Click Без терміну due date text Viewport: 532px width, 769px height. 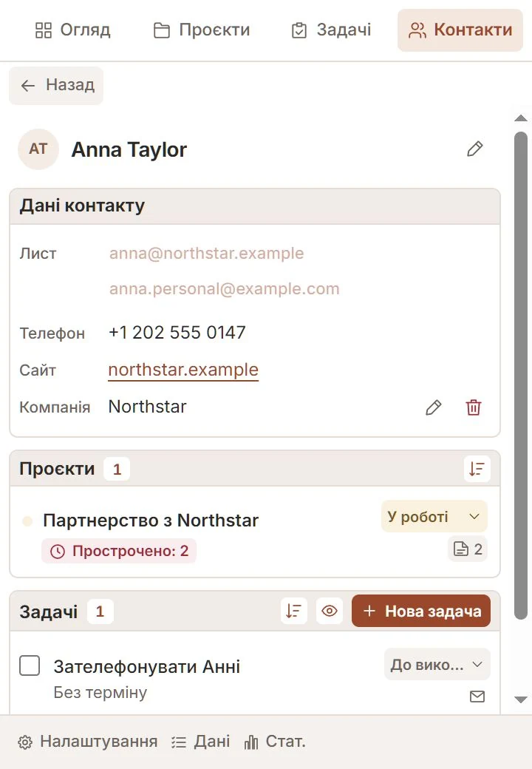coord(100,693)
